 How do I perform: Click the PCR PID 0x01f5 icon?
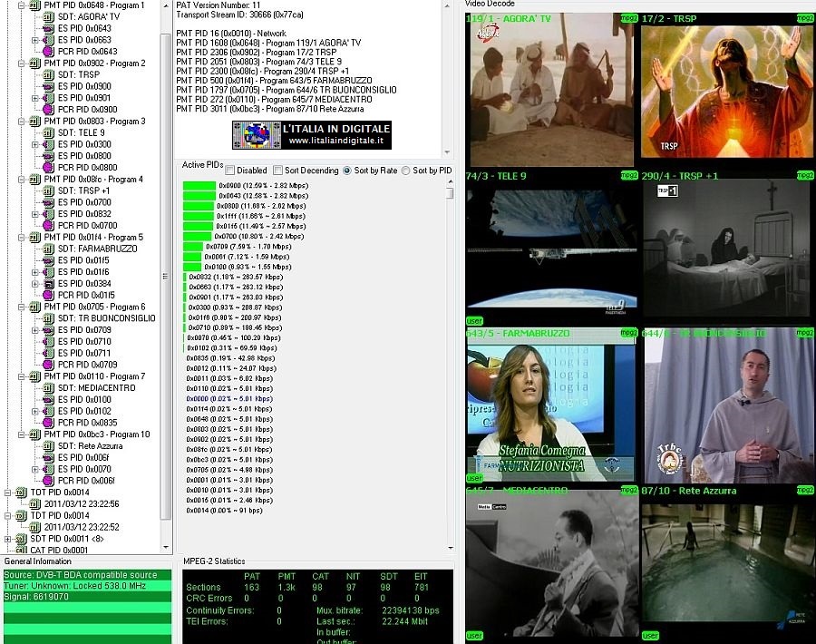(48, 295)
